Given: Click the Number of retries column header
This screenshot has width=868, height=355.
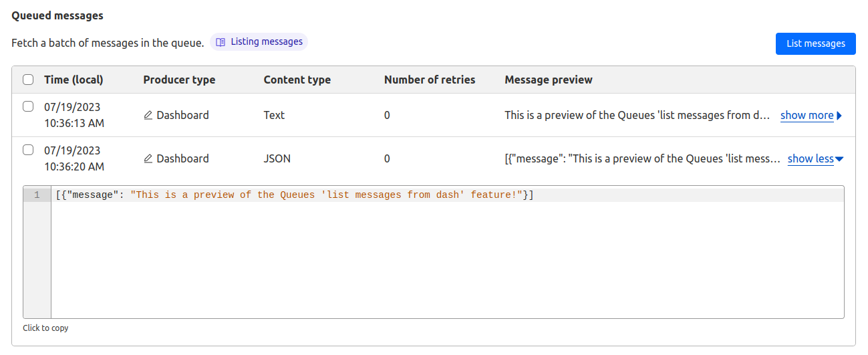Looking at the screenshot, I should point(430,80).
